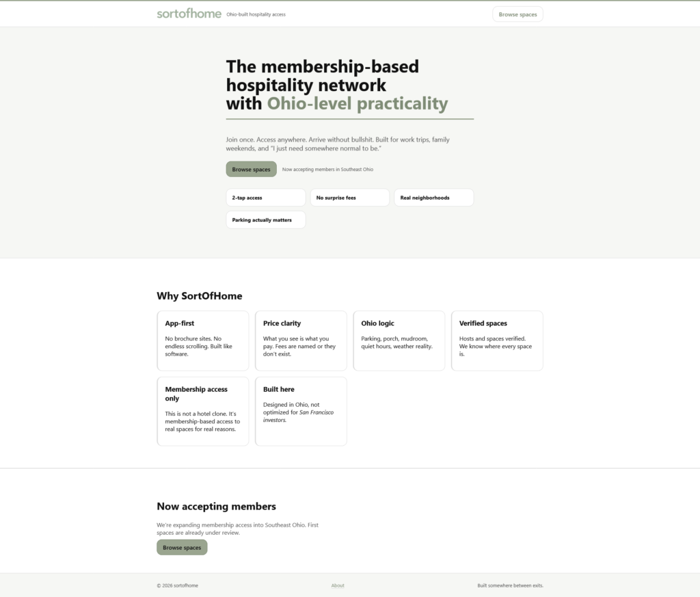The height and width of the screenshot is (597, 700).
Task: Select the Ohio logic feature card
Action: point(399,341)
